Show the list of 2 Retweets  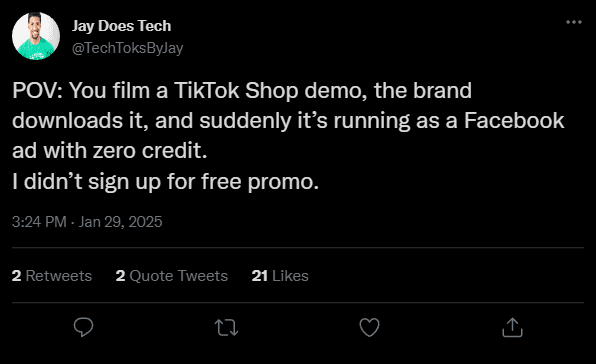click(x=52, y=276)
